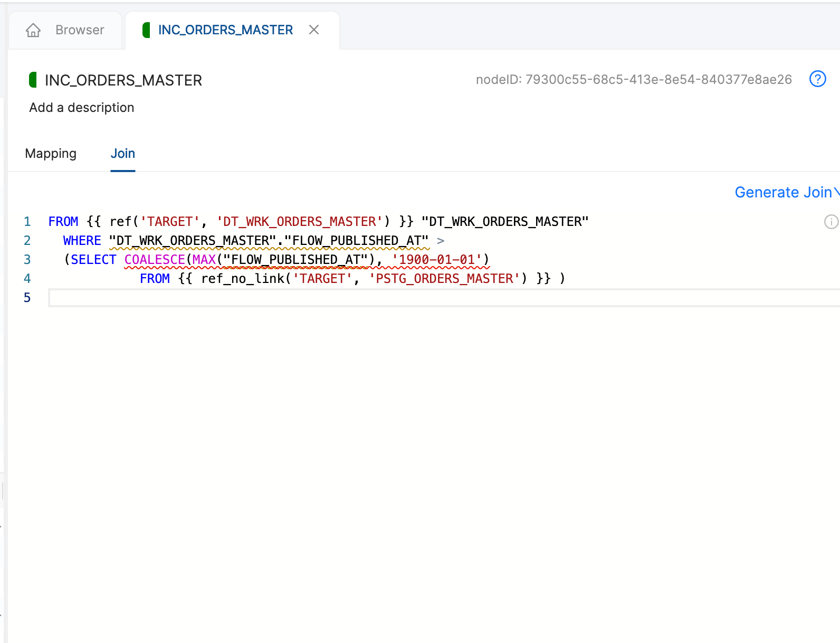Click line number 1 in editor
The height and width of the screenshot is (643, 840).
click(27, 222)
